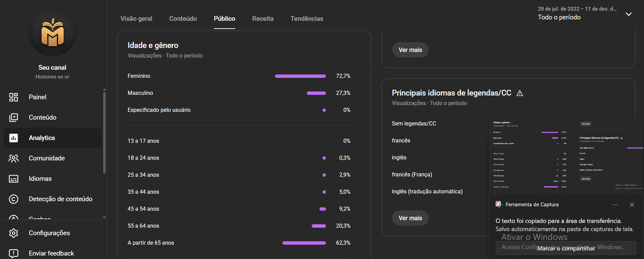Click the Painel dashboard icon
644x259 pixels.
(14, 97)
